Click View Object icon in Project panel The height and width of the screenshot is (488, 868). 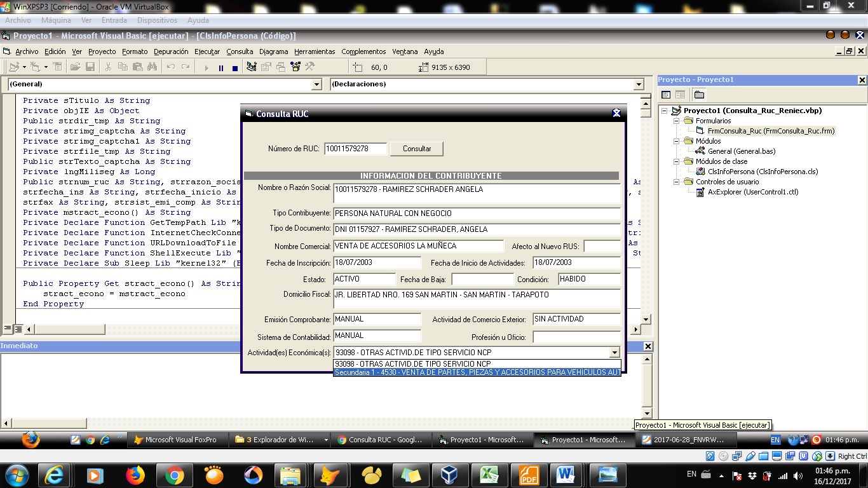tap(680, 95)
